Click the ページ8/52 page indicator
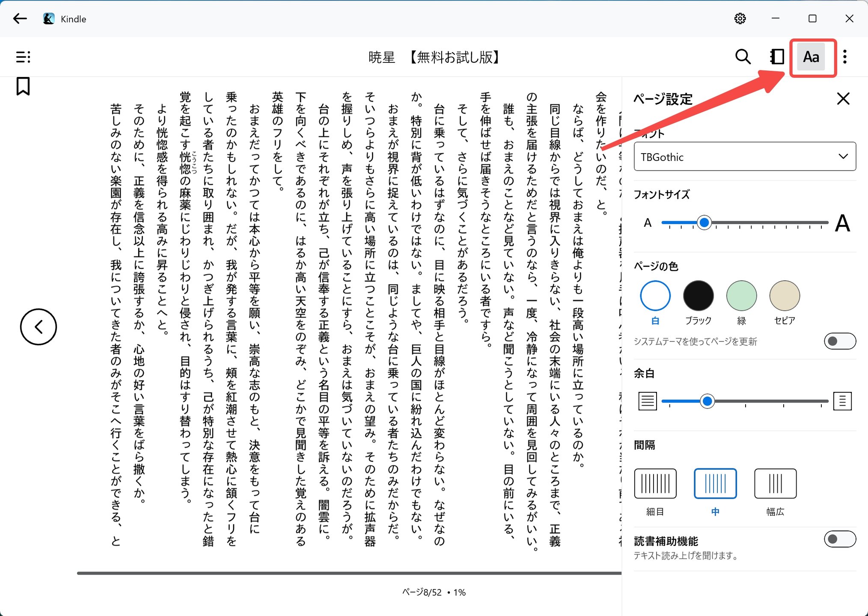The width and height of the screenshot is (868, 616). pyautogui.click(x=422, y=592)
